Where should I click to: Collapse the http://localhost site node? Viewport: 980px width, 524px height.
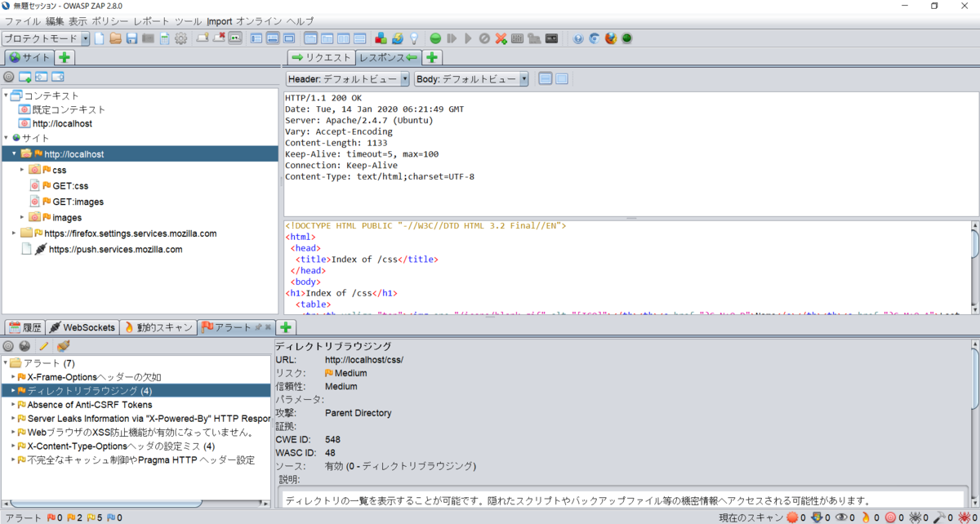tap(14, 153)
